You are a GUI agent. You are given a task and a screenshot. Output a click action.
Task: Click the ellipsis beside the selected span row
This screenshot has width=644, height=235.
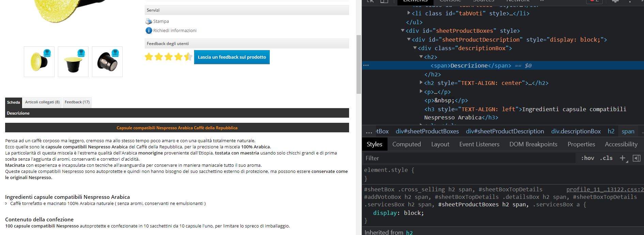click(366, 65)
